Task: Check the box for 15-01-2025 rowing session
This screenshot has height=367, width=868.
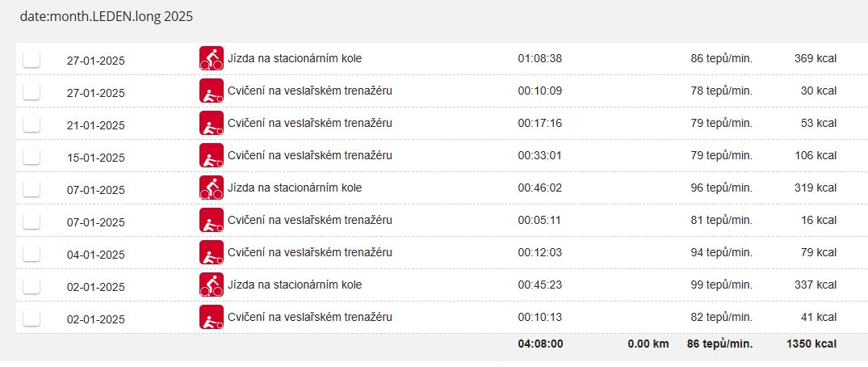Action: click(31, 156)
